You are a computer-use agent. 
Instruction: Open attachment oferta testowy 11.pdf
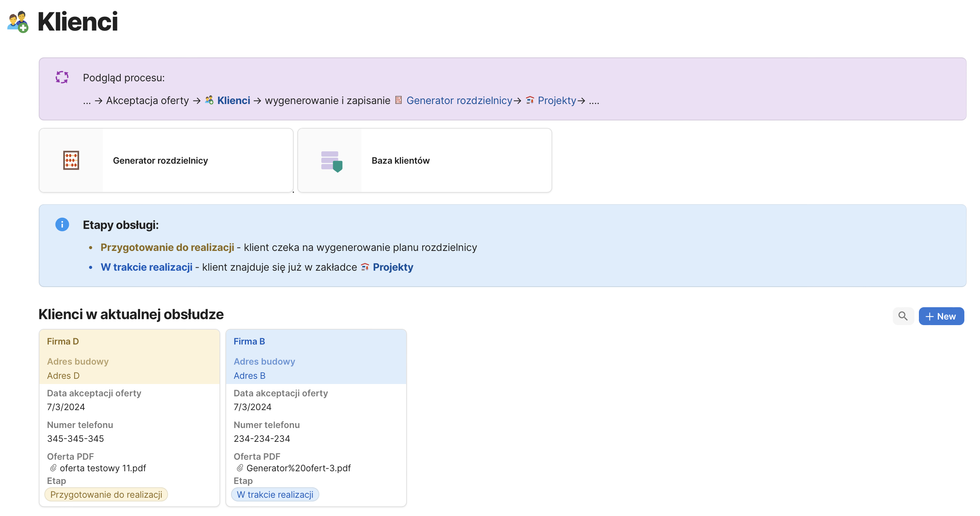pyautogui.click(x=103, y=468)
